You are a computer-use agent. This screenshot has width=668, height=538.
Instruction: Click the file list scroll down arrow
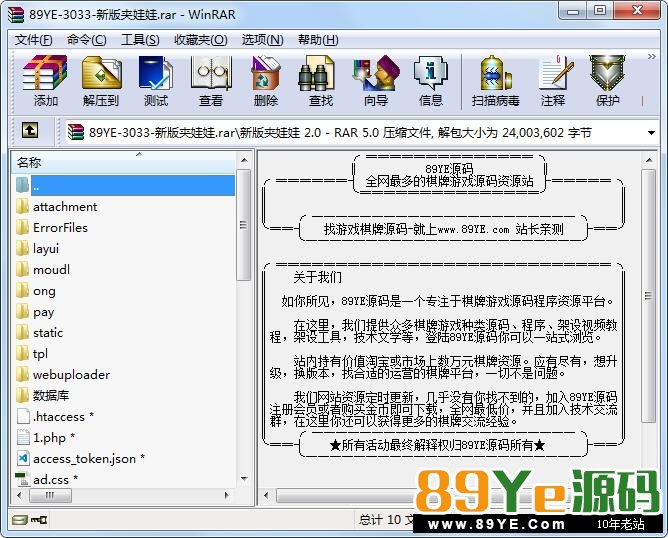click(244, 478)
